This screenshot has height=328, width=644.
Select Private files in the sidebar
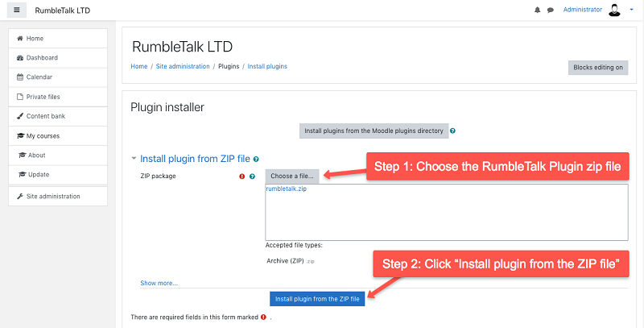tap(43, 97)
